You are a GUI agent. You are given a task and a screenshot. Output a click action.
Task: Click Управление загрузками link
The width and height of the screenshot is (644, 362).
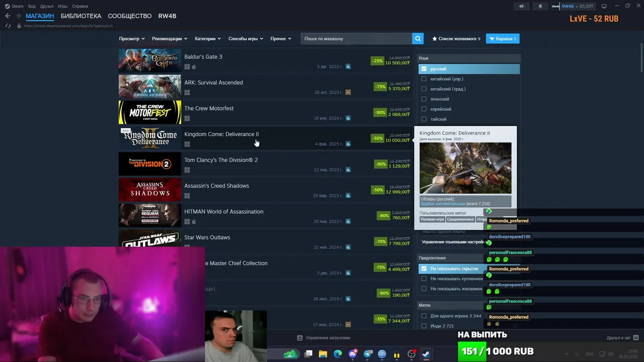[328, 338]
